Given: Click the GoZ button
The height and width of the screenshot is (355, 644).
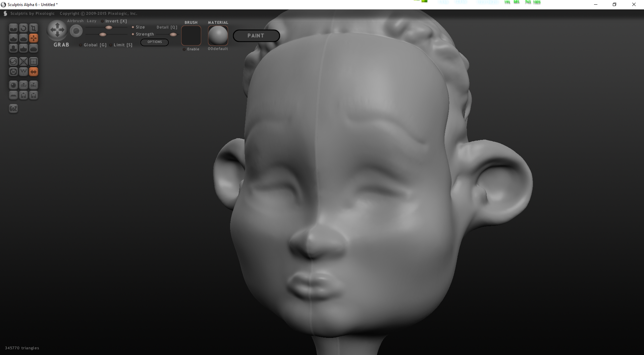Looking at the screenshot, I should tap(13, 108).
